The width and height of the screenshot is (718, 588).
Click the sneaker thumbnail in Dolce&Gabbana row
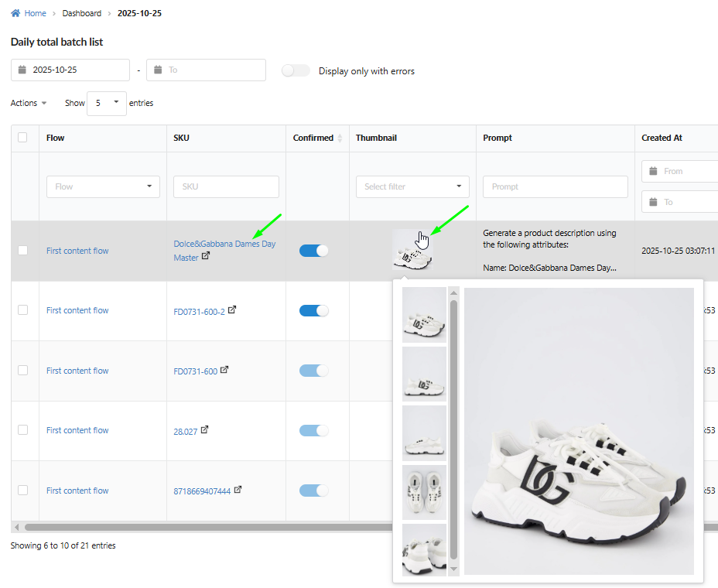click(412, 250)
